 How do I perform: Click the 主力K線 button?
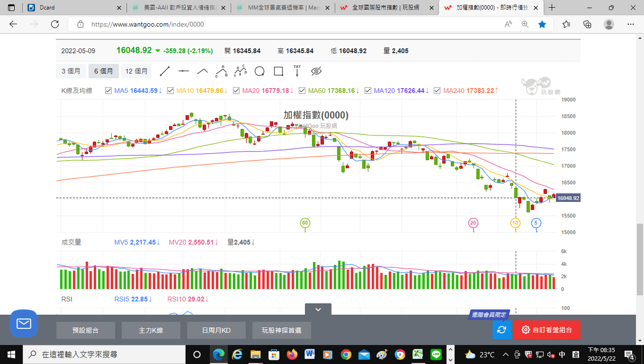[151, 330]
